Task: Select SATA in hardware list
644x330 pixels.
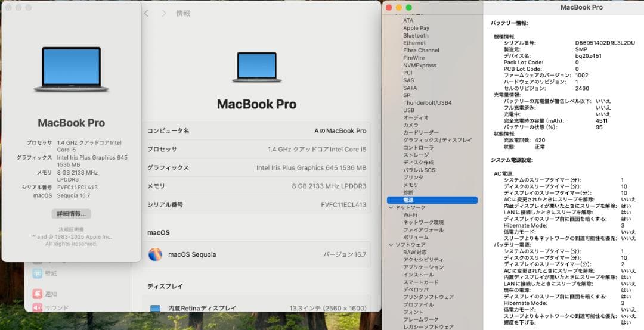Action: 410,88
